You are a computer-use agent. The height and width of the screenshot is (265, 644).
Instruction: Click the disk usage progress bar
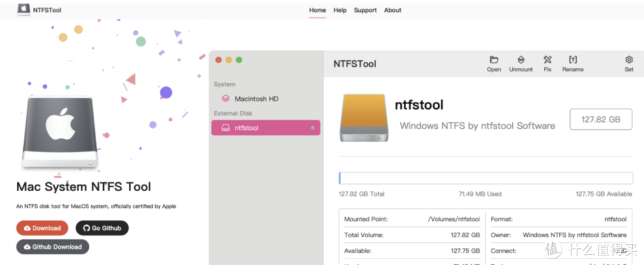click(485, 179)
